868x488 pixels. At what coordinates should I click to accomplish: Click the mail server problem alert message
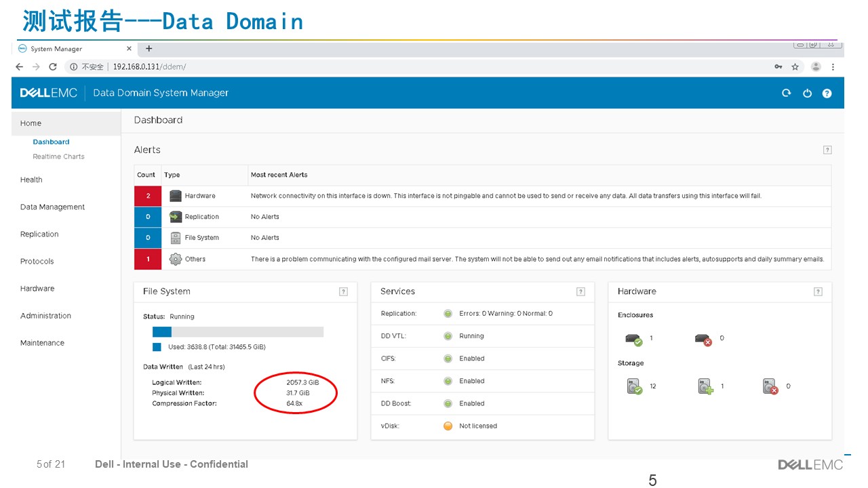point(537,259)
